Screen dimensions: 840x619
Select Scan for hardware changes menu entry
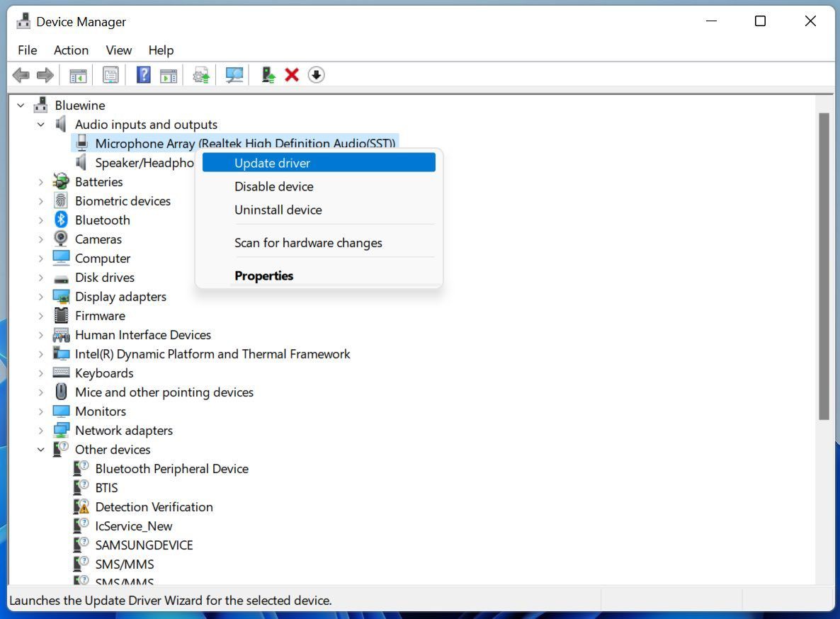[319, 243]
